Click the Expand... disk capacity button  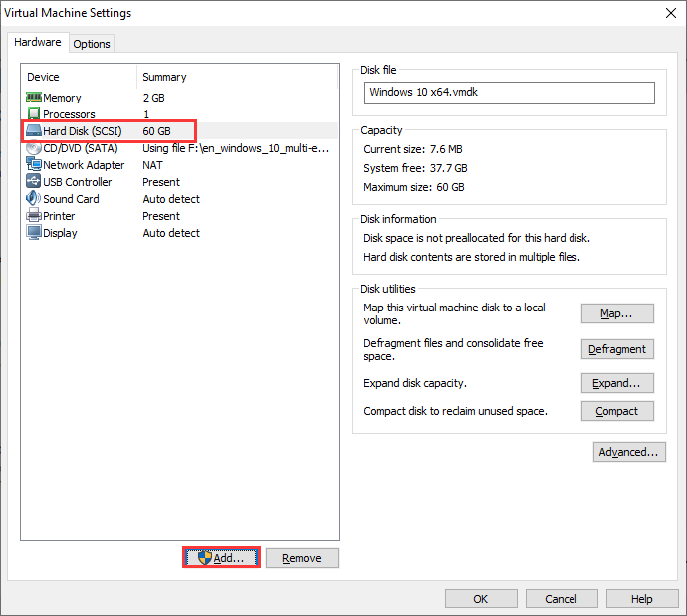click(617, 383)
